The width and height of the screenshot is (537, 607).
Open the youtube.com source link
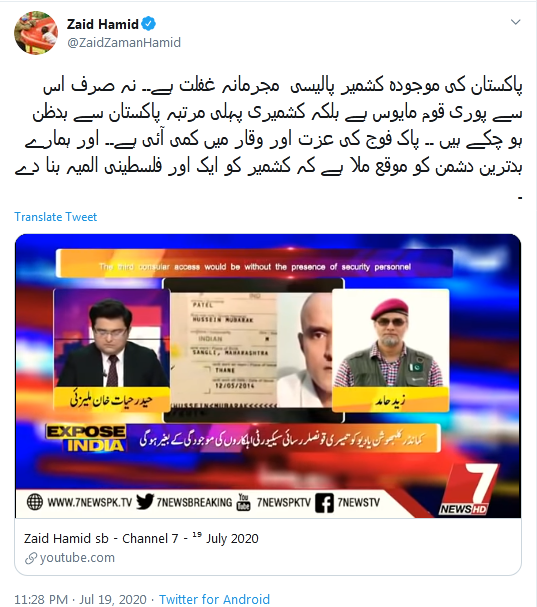click(x=77, y=558)
